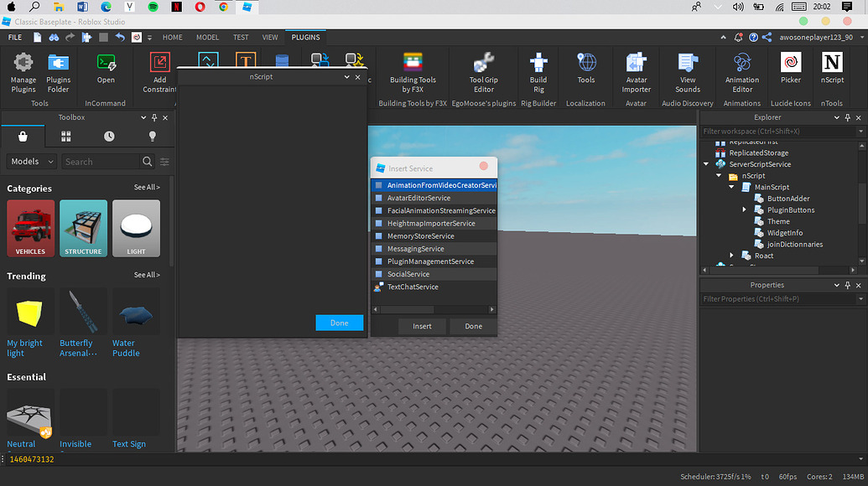Click See All next to Trending
The image size is (868, 486).
click(x=147, y=275)
